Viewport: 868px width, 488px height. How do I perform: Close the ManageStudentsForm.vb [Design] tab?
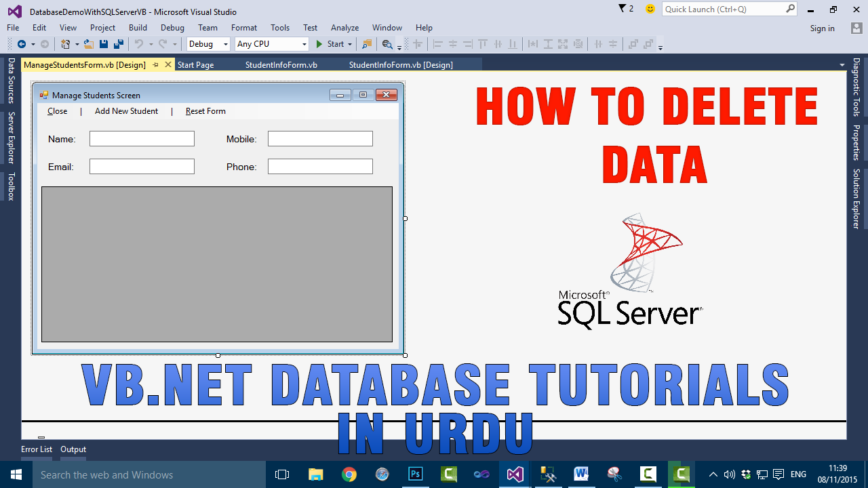coord(168,65)
